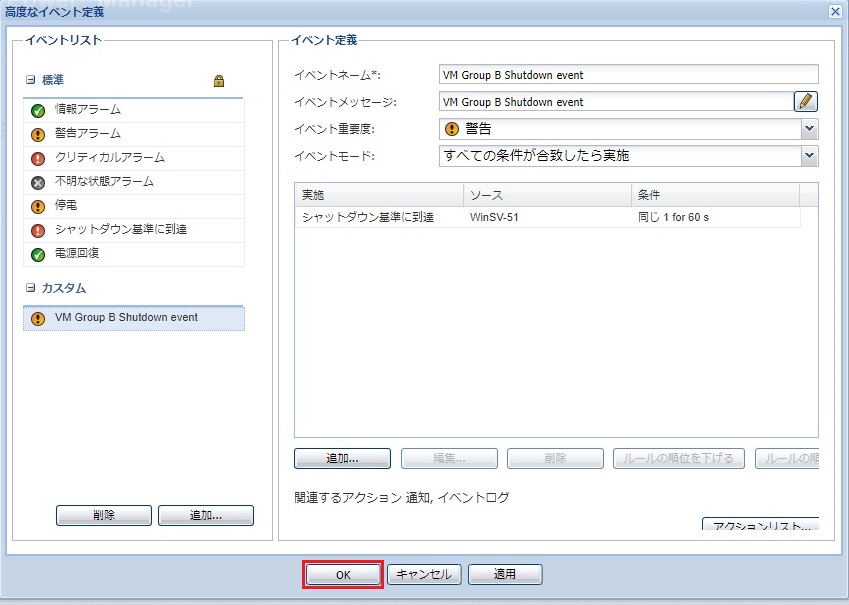Click the gray 不明な状態アラーム icon
Image resolution: width=849 pixels, height=605 pixels.
38,182
